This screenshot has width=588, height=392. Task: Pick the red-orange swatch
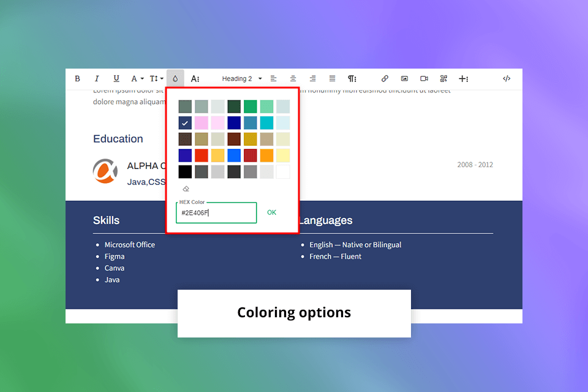point(202,156)
